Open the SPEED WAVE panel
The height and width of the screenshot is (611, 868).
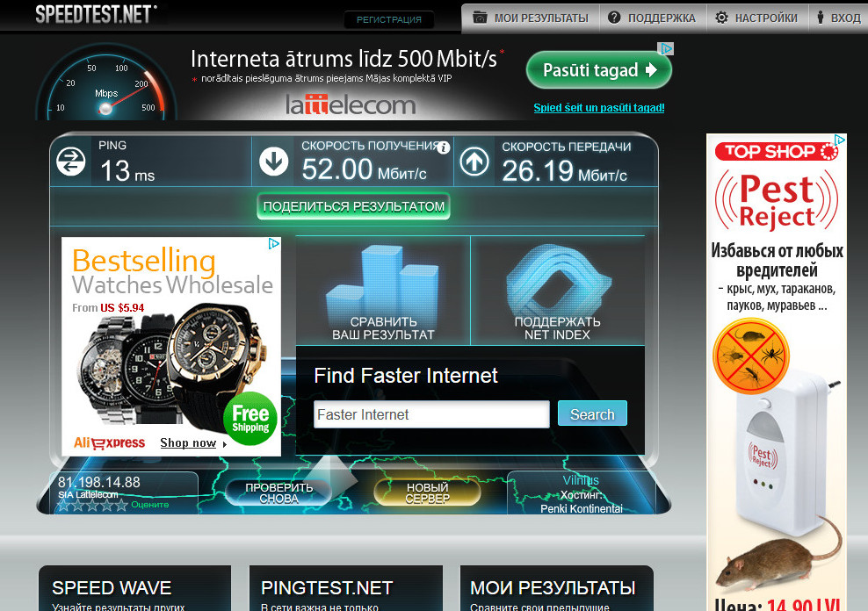click(134, 588)
